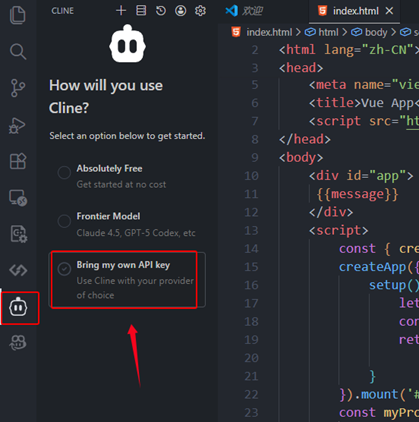This screenshot has height=422, width=419.
Task: Open Cline MCP servers icon
Action: 141,11
